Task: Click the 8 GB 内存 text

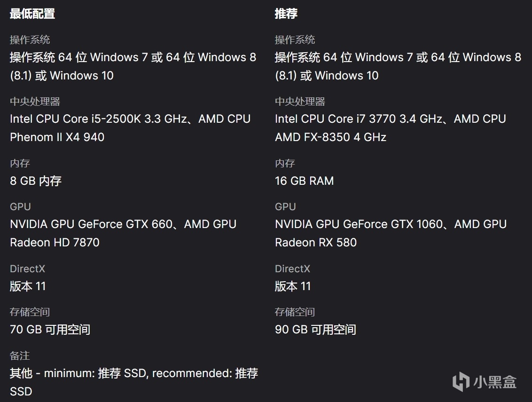Action: (36, 181)
